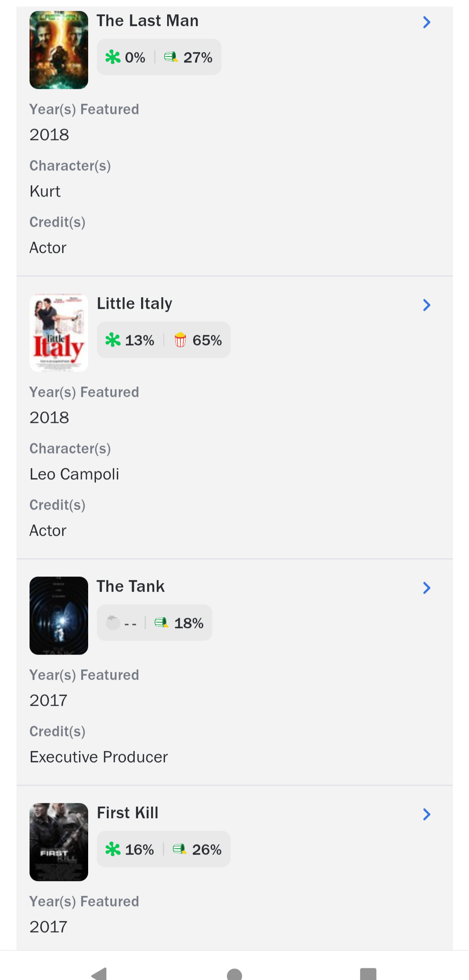The height and width of the screenshot is (980, 469).
Task: Tap The Tank poster thumbnail
Action: 59,616
